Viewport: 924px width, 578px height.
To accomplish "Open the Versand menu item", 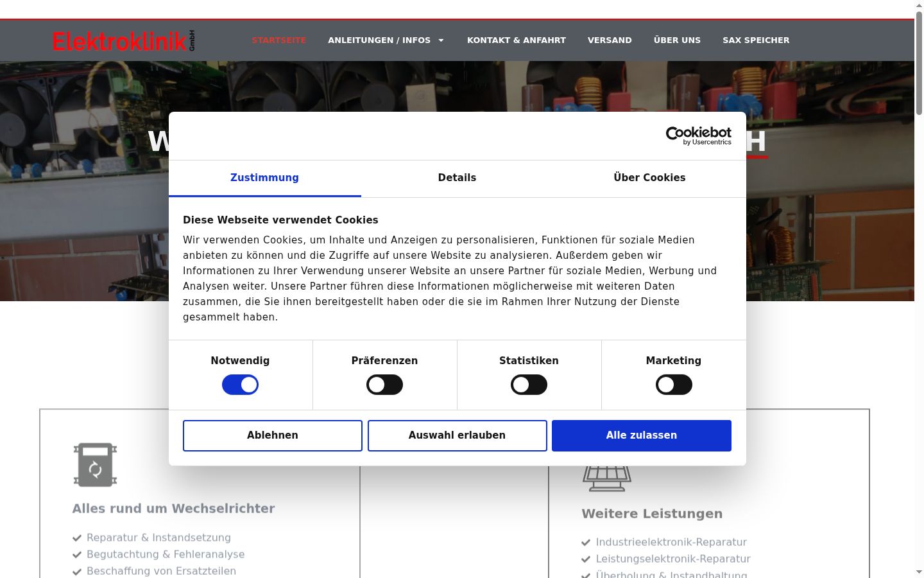I will (x=610, y=40).
